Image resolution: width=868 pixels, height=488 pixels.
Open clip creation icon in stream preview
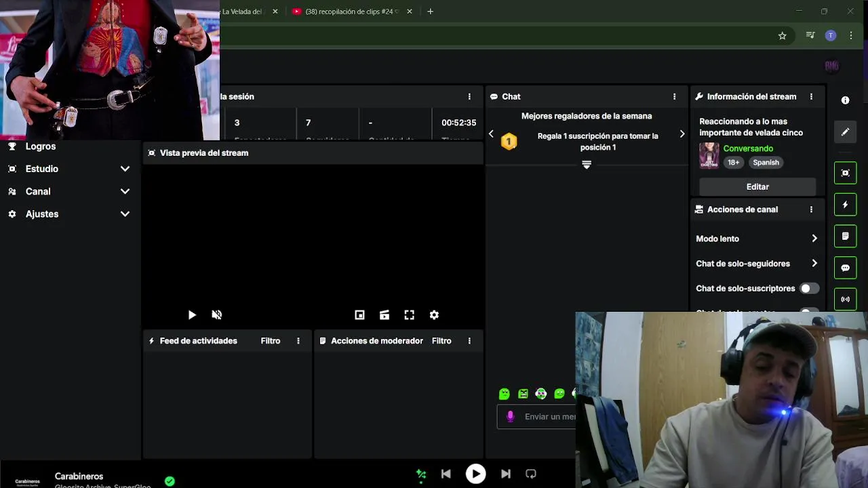pos(384,315)
